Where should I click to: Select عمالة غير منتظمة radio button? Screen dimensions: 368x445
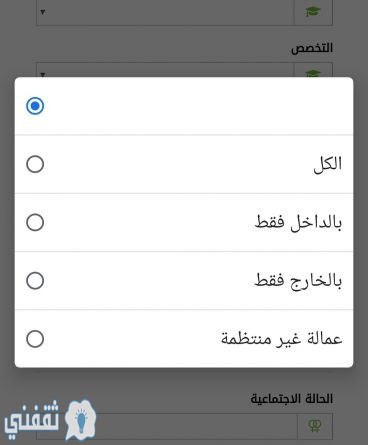(35, 339)
